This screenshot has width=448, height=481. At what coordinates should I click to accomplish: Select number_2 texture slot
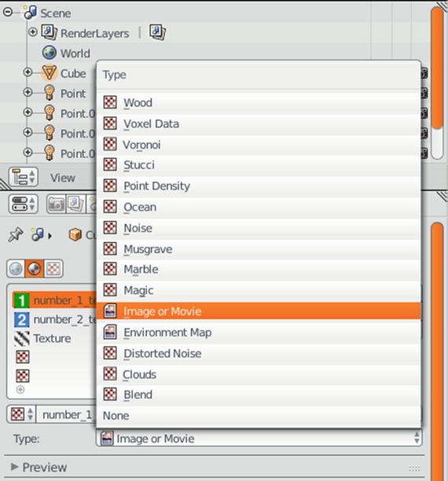click(54, 319)
